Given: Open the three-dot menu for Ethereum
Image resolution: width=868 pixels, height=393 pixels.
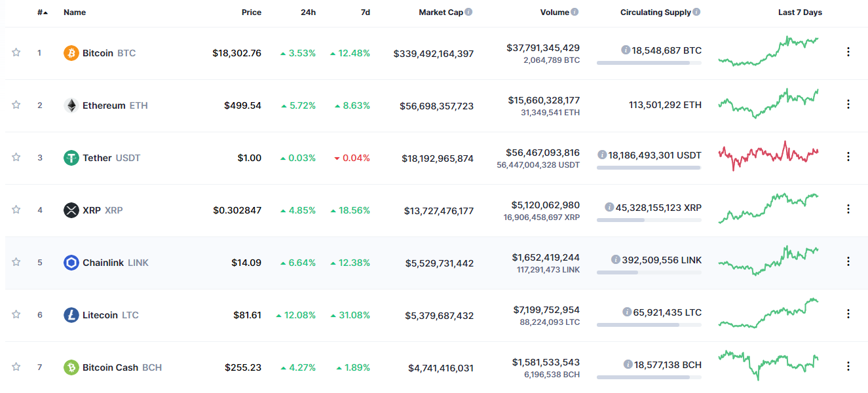Looking at the screenshot, I should pyautogui.click(x=848, y=104).
